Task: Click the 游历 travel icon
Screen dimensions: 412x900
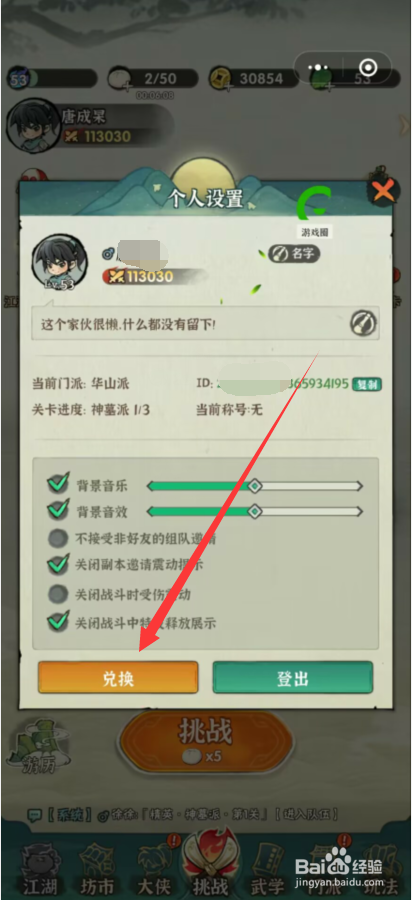Action: (39, 748)
